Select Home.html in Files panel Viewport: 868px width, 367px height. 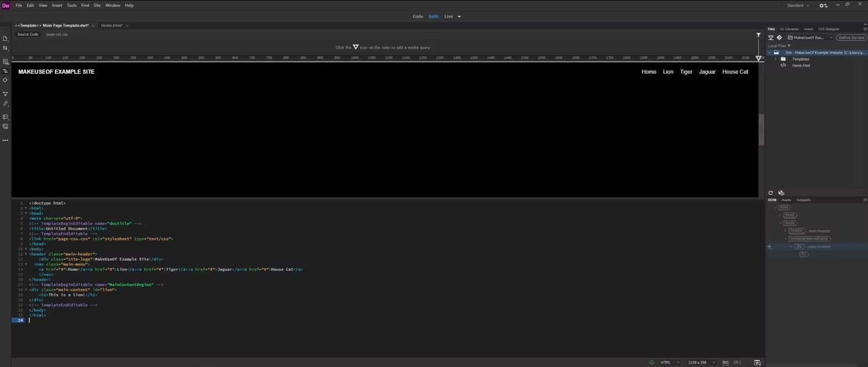801,66
